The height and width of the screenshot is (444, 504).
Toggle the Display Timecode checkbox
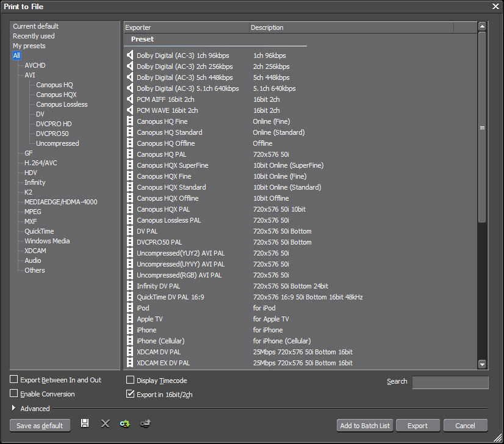(130, 380)
